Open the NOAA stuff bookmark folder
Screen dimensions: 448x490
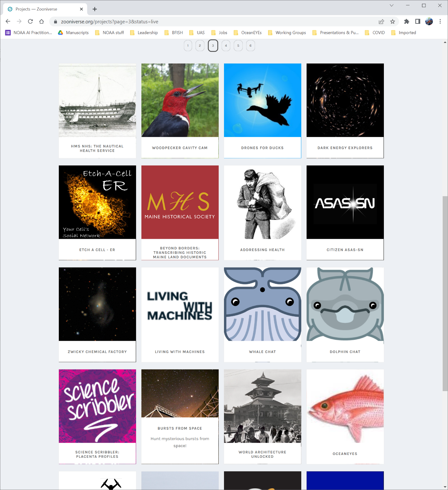click(109, 33)
